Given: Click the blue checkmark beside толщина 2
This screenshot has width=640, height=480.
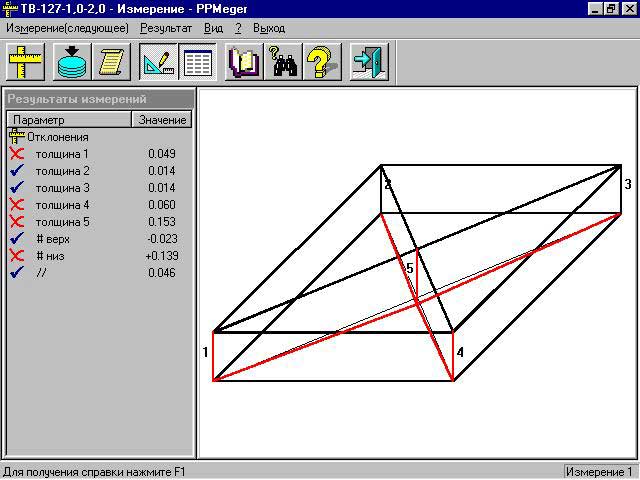Looking at the screenshot, I should [x=17, y=171].
